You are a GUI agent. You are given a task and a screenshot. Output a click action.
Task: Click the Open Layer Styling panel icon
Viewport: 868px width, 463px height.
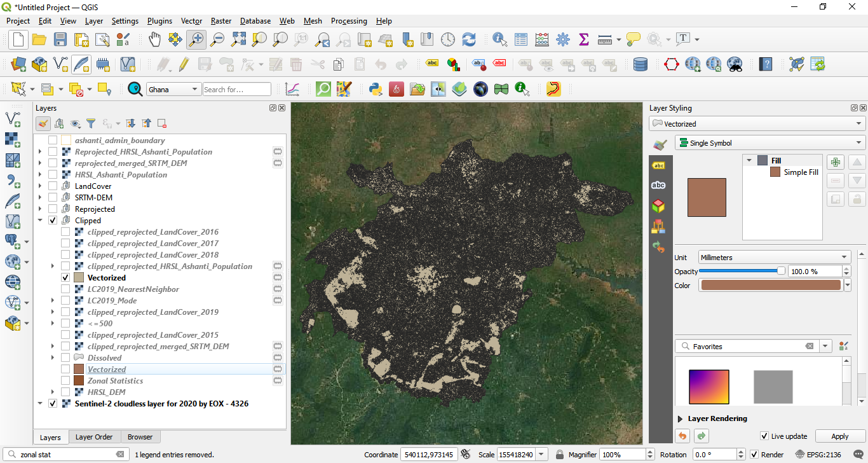43,123
